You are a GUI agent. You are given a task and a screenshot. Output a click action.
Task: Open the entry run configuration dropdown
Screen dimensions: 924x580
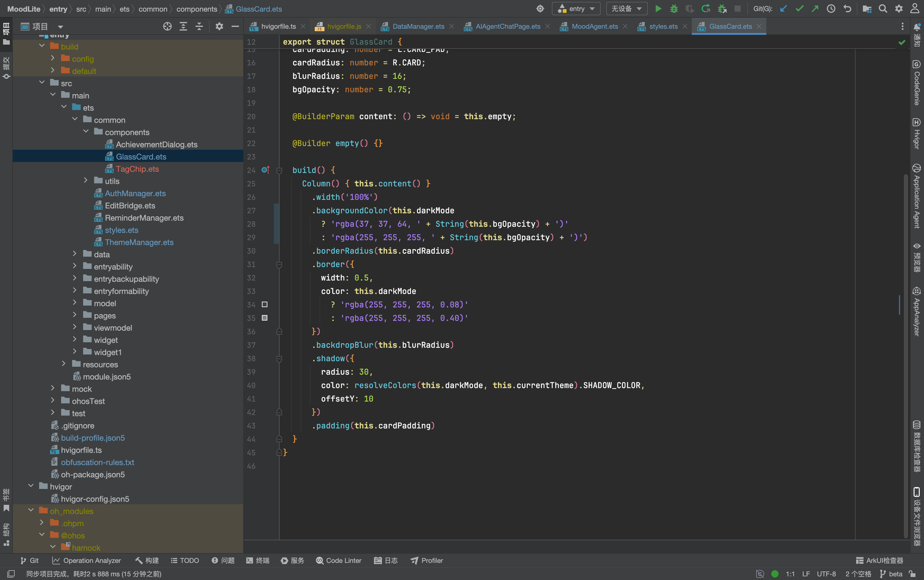pos(576,9)
